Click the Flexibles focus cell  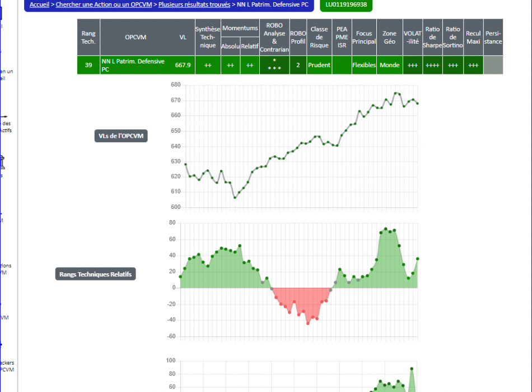pos(364,65)
